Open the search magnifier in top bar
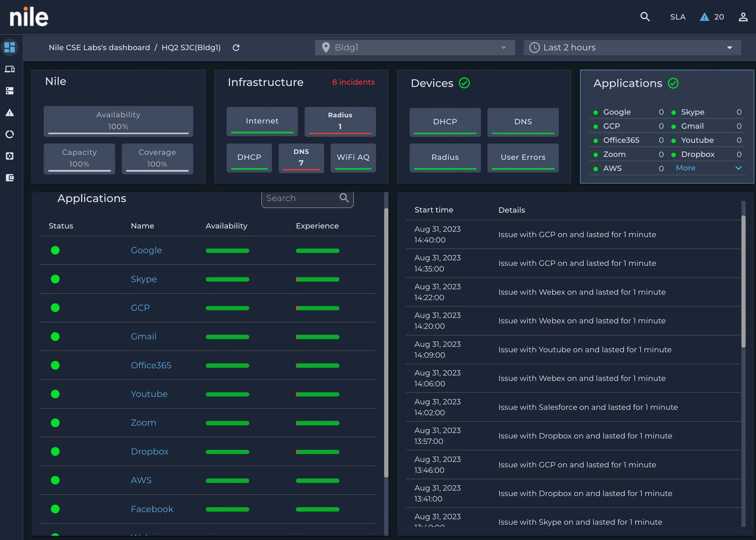The image size is (756, 540). pyautogui.click(x=645, y=17)
